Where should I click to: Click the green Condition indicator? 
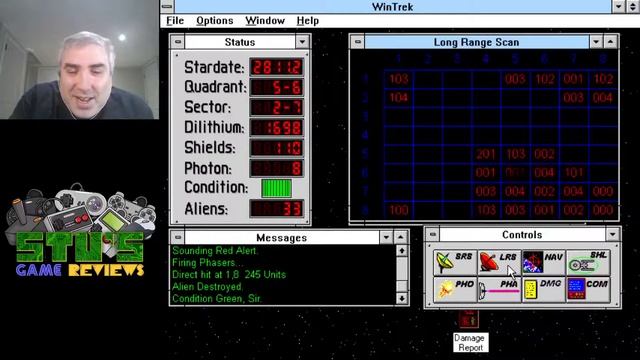point(276,188)
